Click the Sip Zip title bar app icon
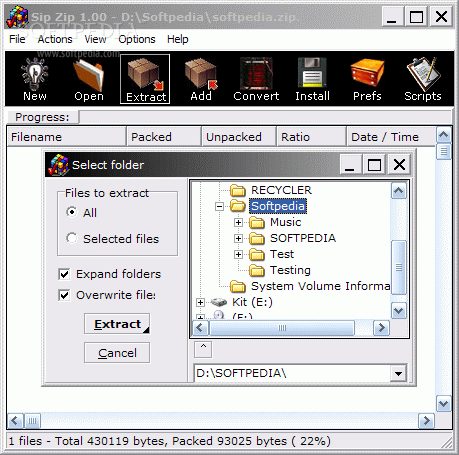Image resolution: width=459 pixels, height=455 pixels. click(x=17, y=17)
